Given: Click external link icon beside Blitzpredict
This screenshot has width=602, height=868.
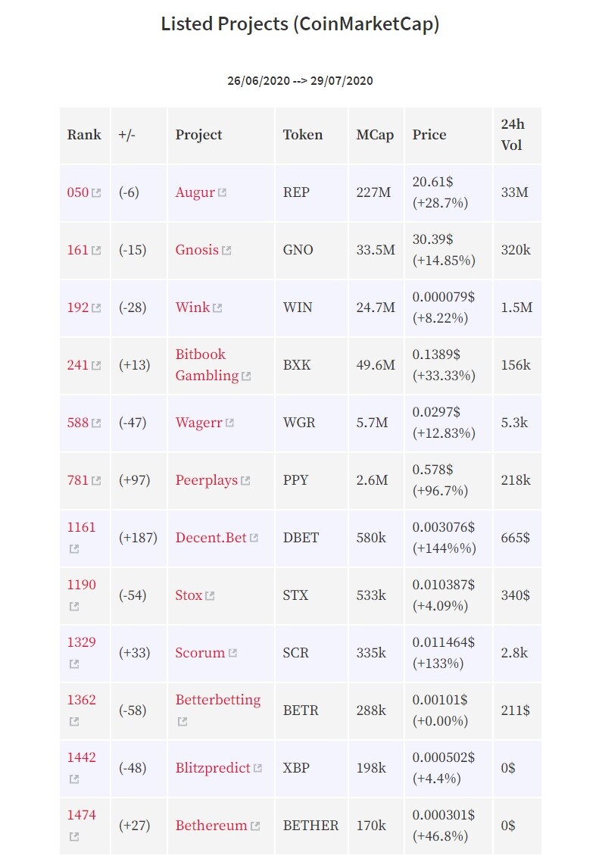Looking at the screenshot, I should point(257,768).
